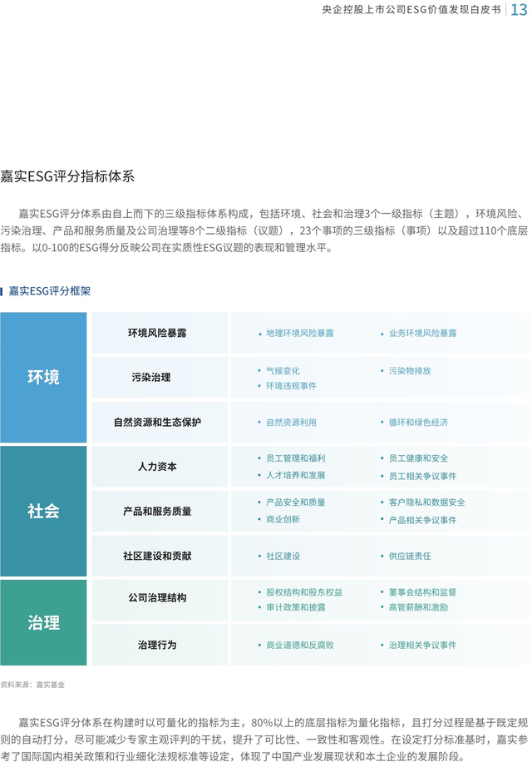The image size is (532, 762).
Task: Select the item 自然资源利用
Action: [x=291, y=423]
